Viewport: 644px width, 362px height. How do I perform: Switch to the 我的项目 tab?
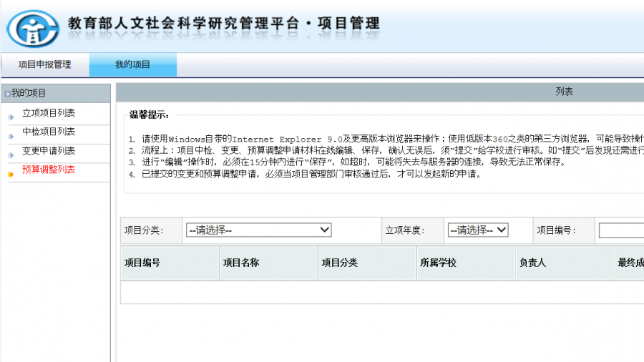132,64
